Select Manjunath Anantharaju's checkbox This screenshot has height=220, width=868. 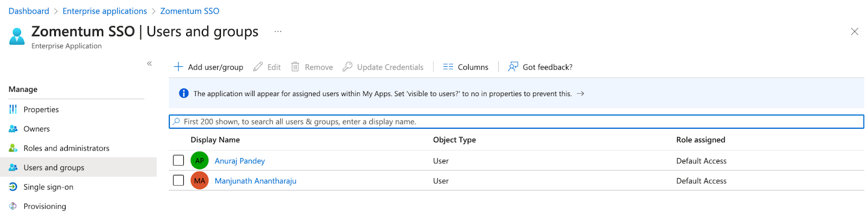(178, 180)
